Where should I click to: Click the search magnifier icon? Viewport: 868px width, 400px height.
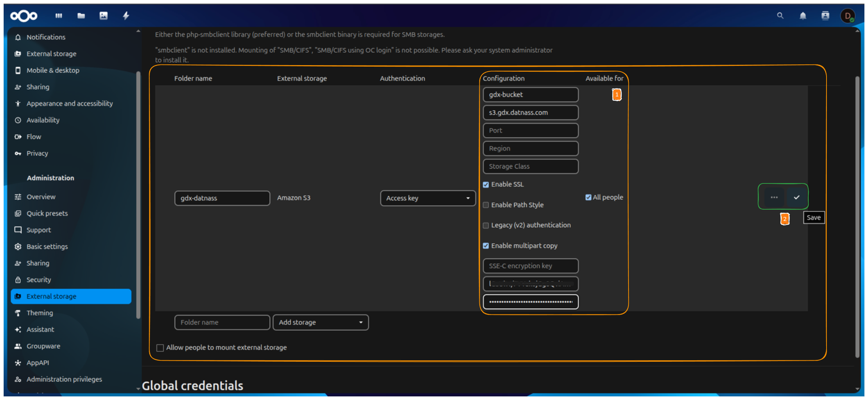[x=780, y=16]
